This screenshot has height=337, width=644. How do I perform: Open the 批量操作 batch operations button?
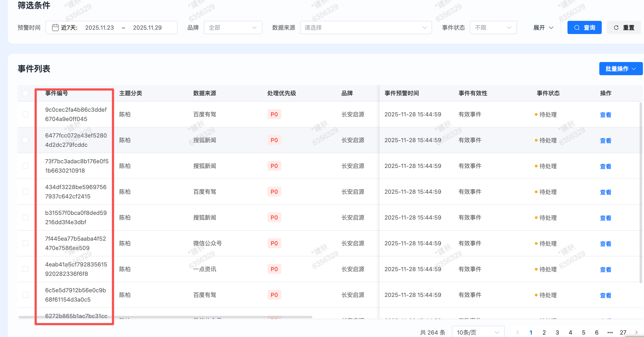coord(620,69)
